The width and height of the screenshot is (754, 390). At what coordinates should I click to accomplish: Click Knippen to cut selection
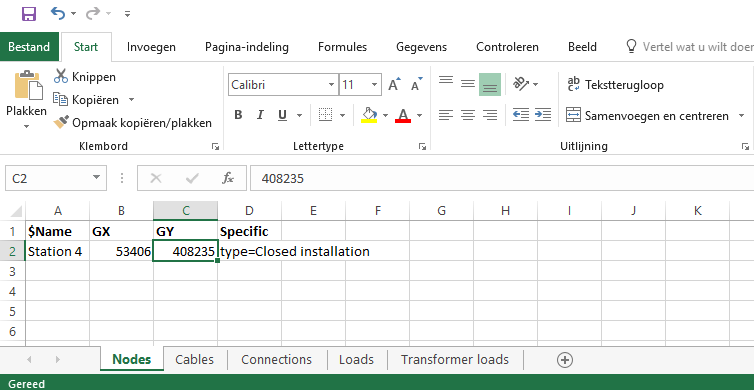coord(85,76)
